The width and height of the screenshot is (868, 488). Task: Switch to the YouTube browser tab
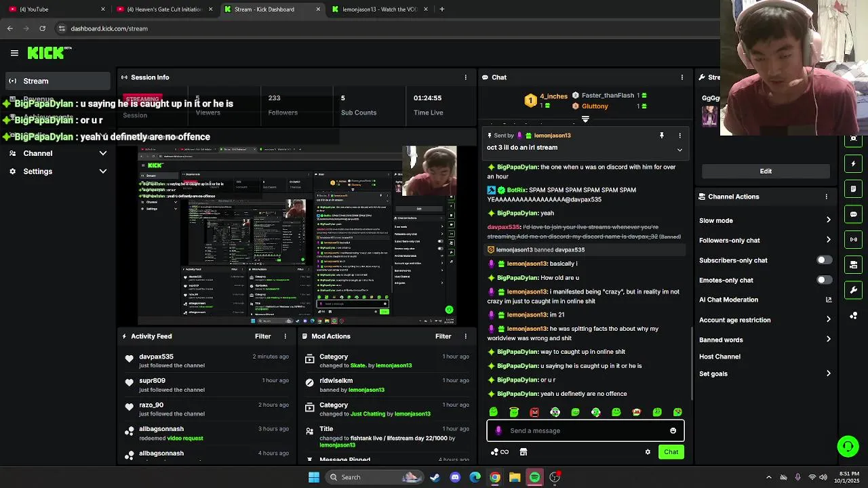click(x=57, y=9)
